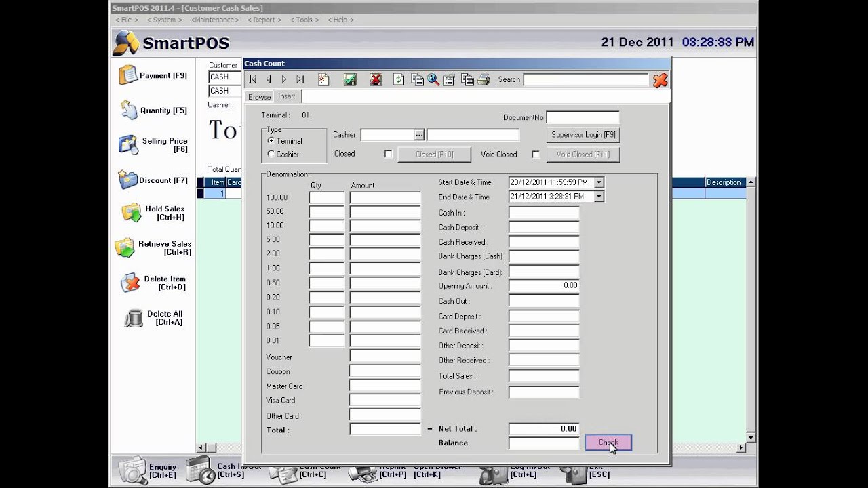
Task: Click Delete All [Ctrl+A]
Action: click(x=154, y=317)
